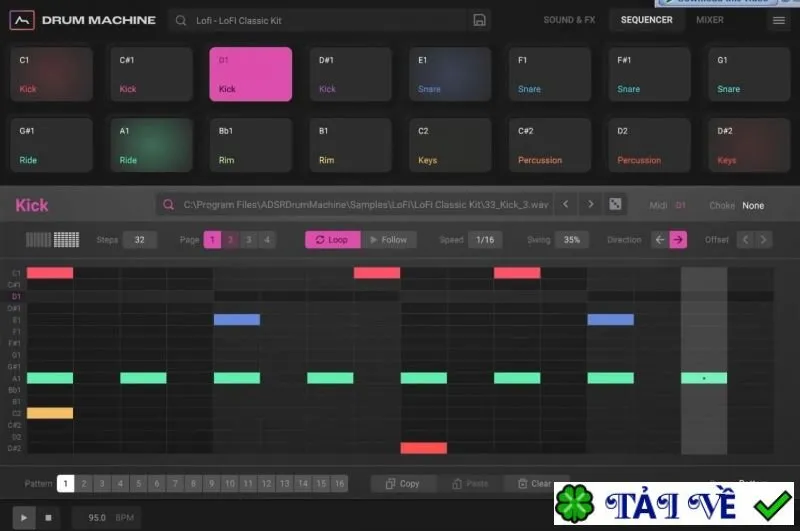Shift the offset right with the arrow
The width and height of the screenshot is (800, 531).
pyautogui.click(x=763, y=240)
